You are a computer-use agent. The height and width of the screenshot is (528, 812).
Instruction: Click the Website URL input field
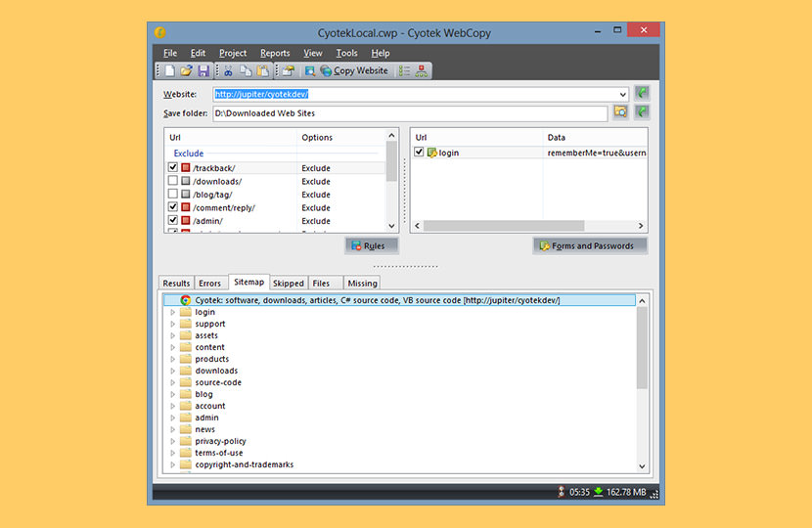tap(415, 94)
